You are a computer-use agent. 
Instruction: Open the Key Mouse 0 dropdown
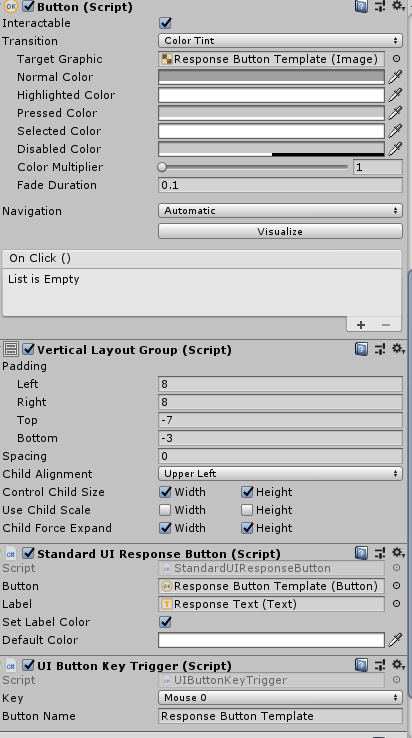280,698
